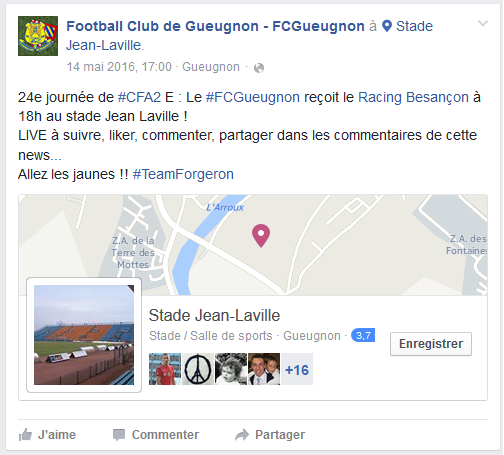Follow the Racing Besançon link

coord(413,97)
